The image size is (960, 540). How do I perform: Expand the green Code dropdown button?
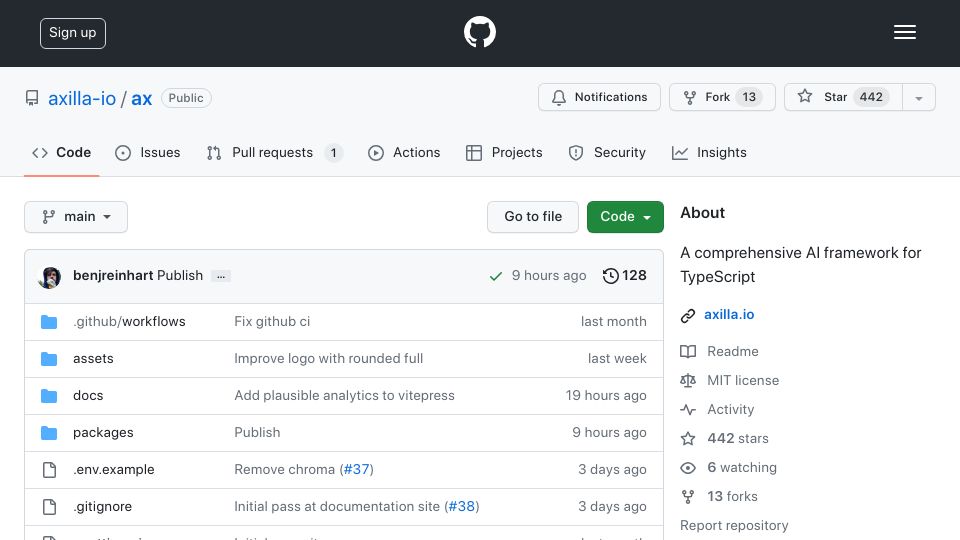625,217
